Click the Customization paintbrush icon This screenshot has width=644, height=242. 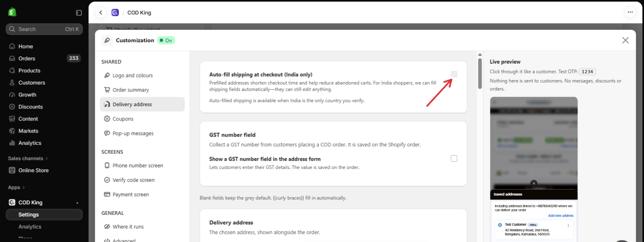107,40
